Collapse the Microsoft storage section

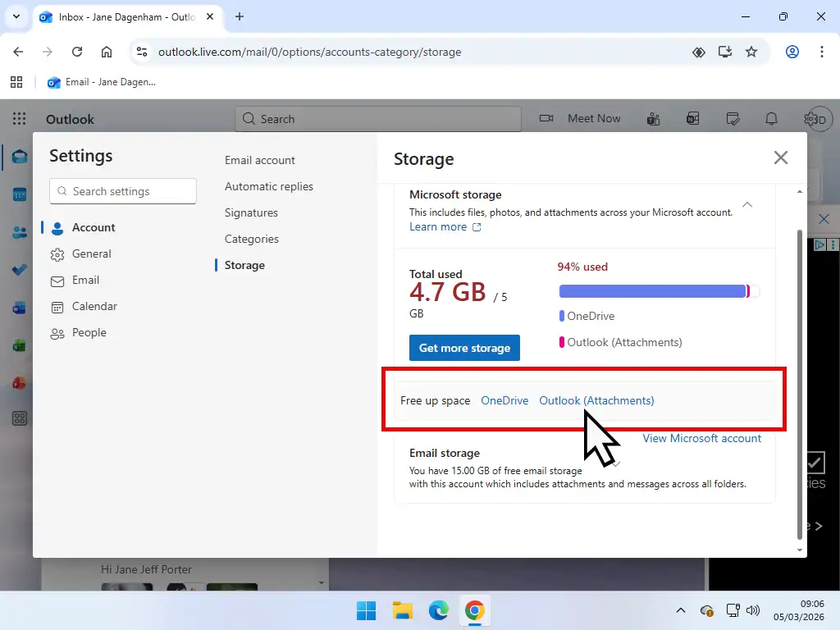pyautogui.click(x=746, y=204)
